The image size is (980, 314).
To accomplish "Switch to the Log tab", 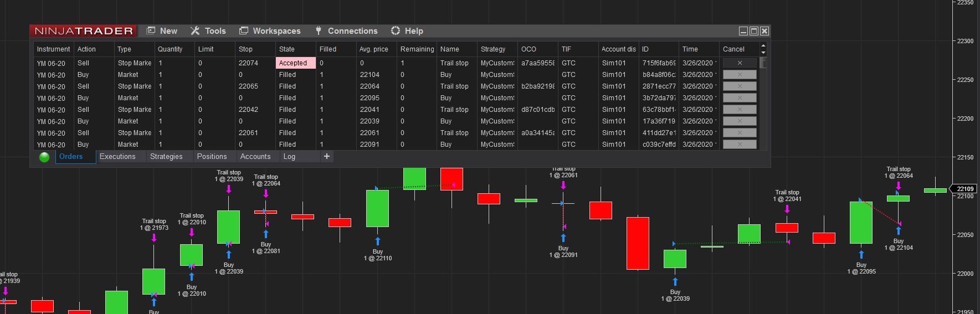I will [289, 157].
